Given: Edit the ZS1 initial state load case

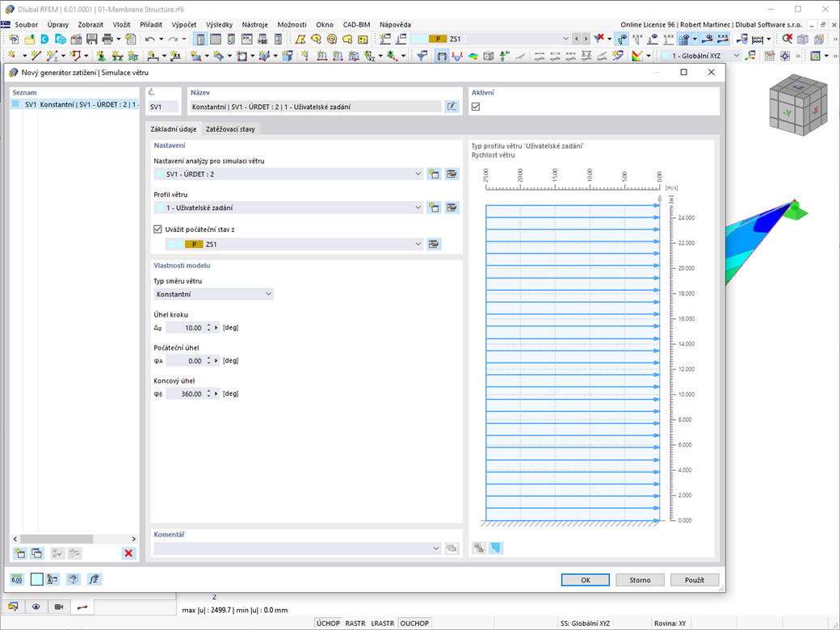Looking at the screenshot, I should (434, 244).
